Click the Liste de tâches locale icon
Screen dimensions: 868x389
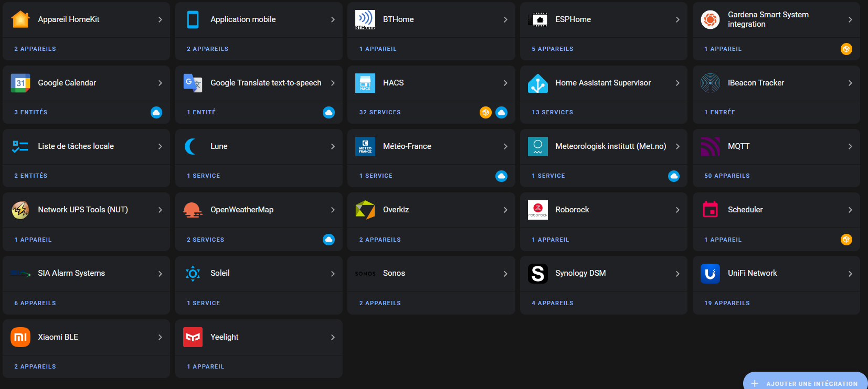coord(20,146)
